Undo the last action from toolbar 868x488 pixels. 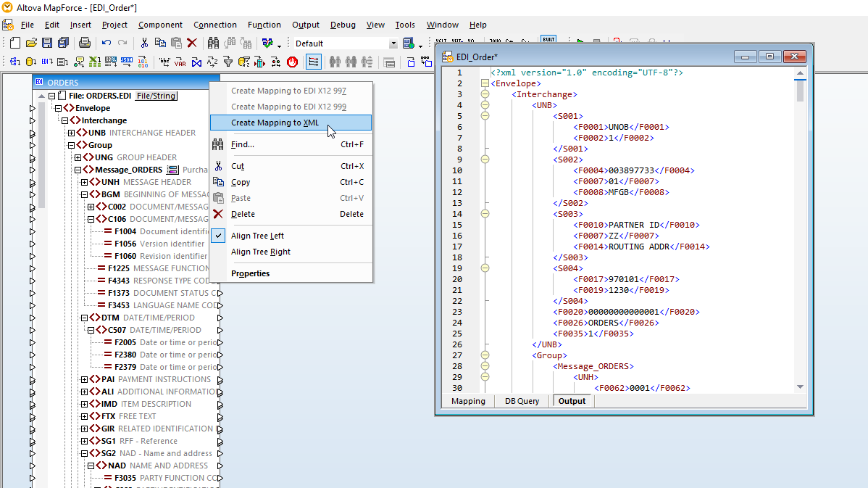click(107, 44)
